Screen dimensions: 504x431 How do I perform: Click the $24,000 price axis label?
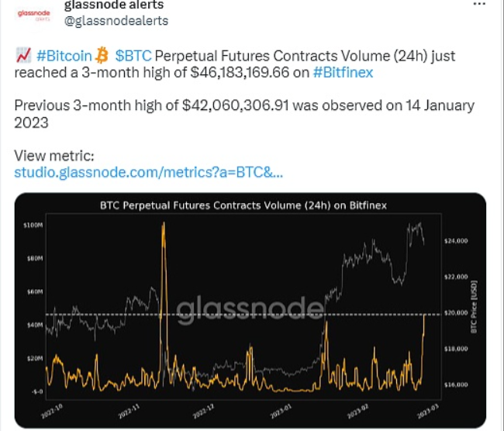coord(457,241)
